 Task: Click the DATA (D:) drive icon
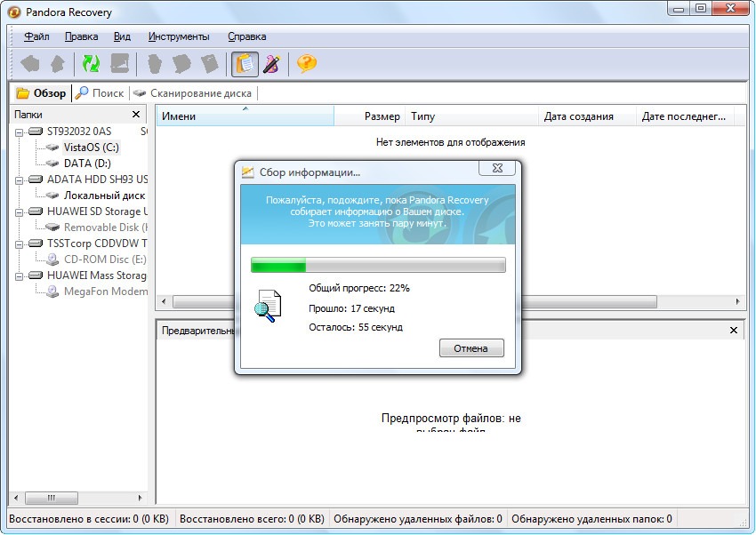click(52, 164)
